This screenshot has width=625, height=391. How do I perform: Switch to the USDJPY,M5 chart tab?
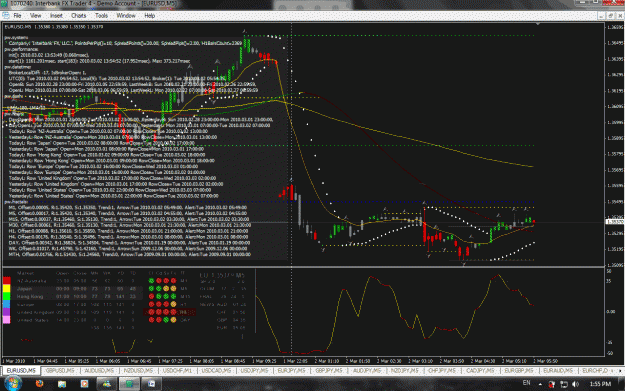254,371
